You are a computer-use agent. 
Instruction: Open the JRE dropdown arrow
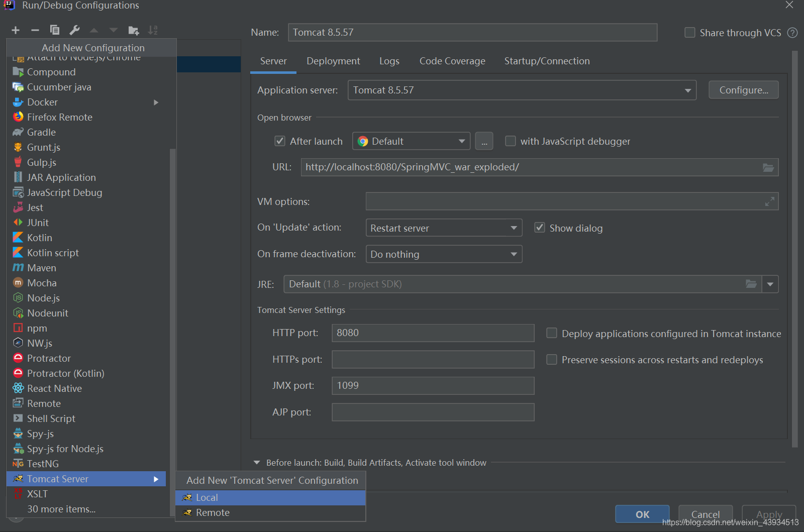point(770,284)
